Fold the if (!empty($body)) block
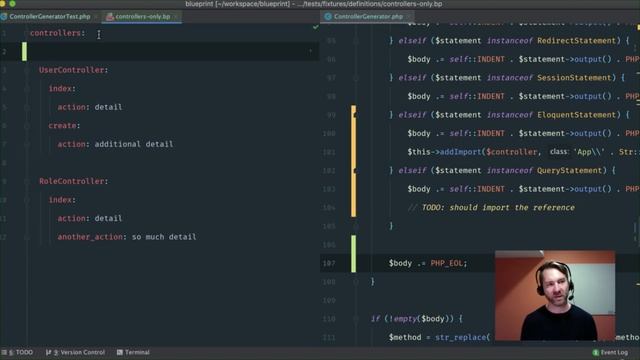This screenshot has width=640, height=360. point(356,319)
